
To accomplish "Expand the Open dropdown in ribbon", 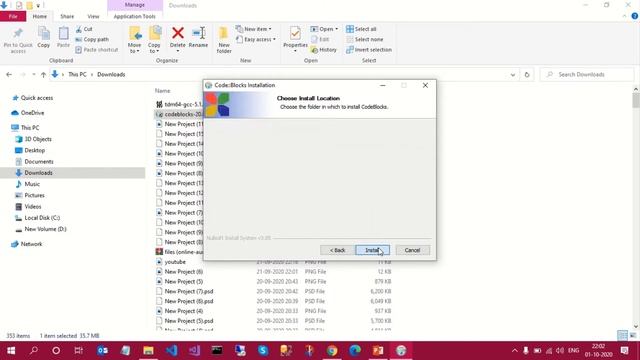I will coord(324,29).
